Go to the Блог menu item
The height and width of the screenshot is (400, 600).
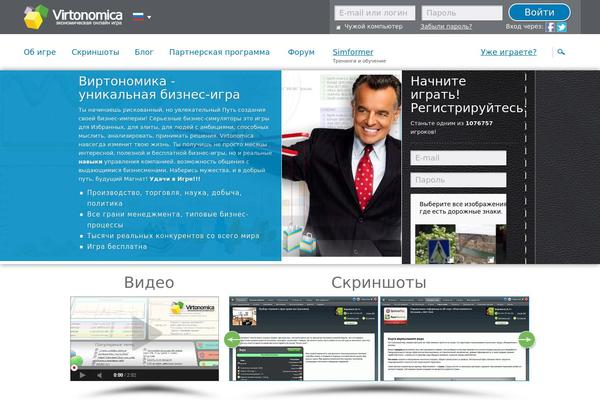point(144,52)
